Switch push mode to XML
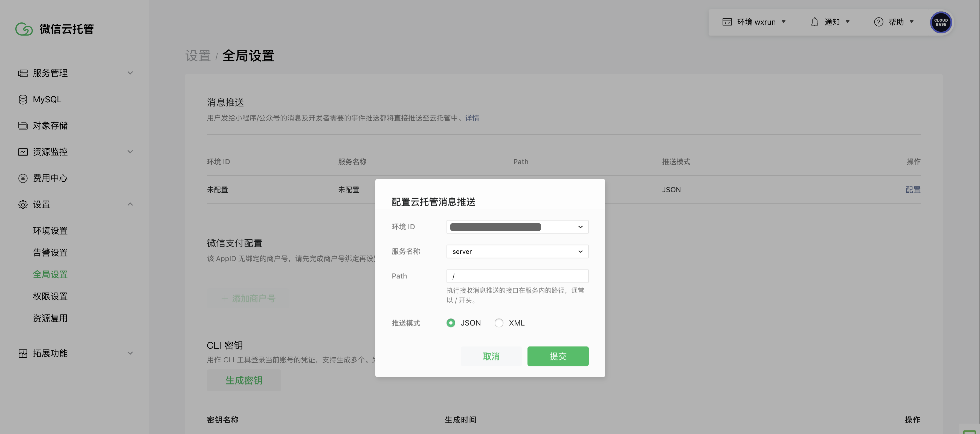Image resolution: width=980 pixels, height=434 pixels. pyautogui.click(x=499, y=323)
